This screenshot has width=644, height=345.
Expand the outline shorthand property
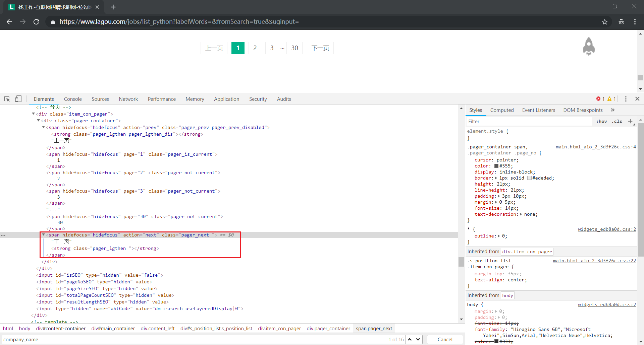click(499, 236)
